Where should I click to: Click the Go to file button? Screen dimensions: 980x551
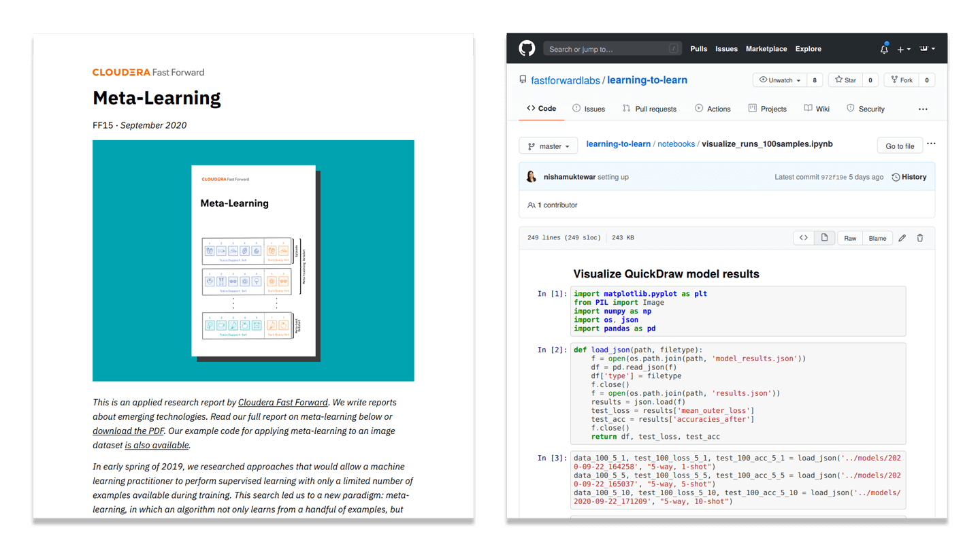900,146
